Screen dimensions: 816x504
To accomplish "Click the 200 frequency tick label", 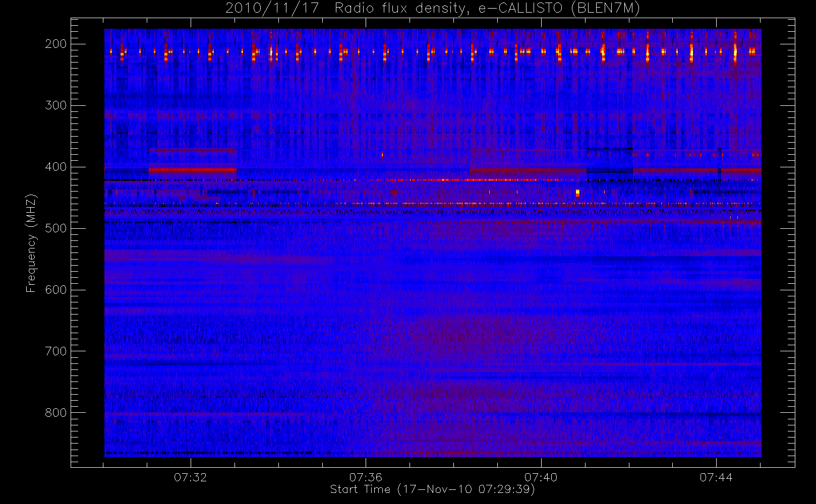I will (x=55, y=44).
